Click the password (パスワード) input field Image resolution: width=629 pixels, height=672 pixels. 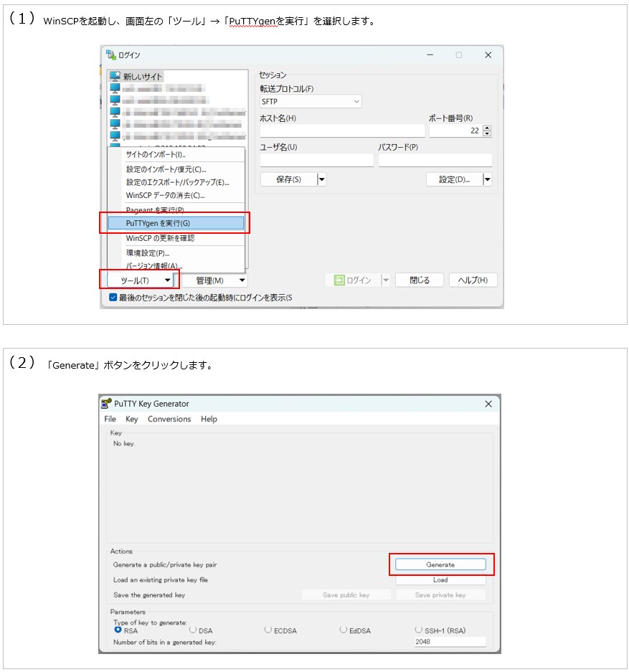pyautogui.click(x=435, y=160)
